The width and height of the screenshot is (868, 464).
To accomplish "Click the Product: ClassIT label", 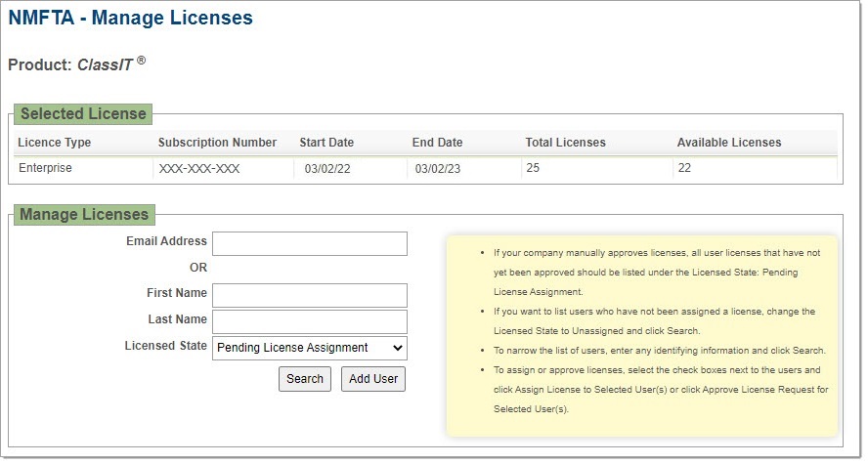I will [x=77, y=64].
